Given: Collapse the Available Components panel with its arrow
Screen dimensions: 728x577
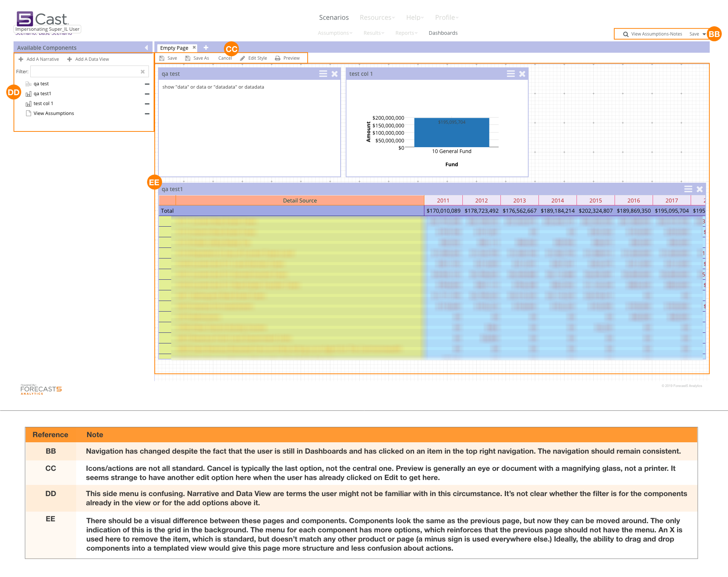Looking at the screenshot, I should [147, 47].
